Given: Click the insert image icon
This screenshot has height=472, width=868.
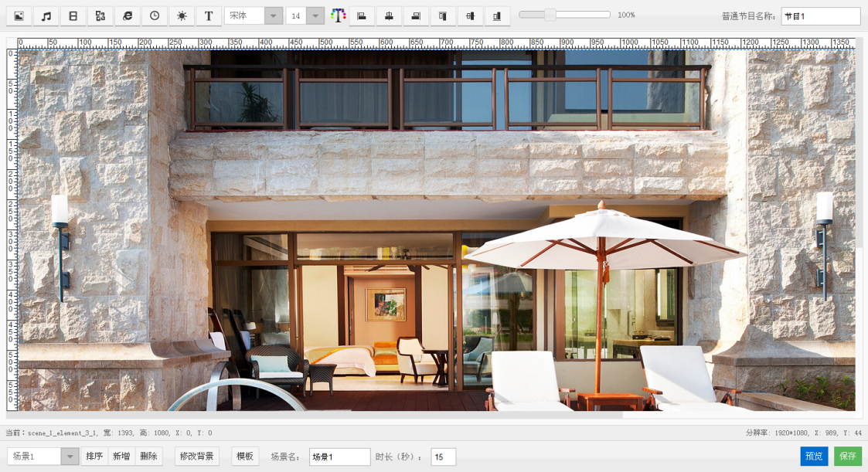Looking at the screenshot, I should (x=19, y=15).
